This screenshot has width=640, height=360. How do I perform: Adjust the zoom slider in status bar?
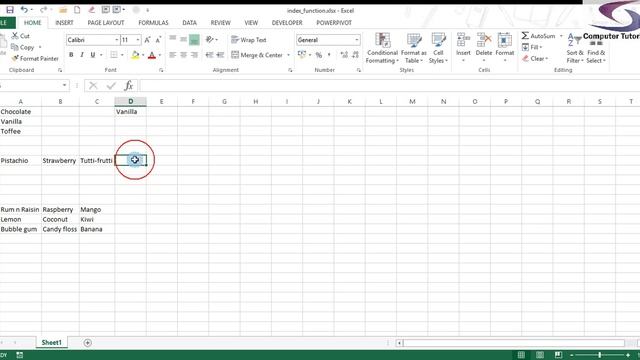tap(600, 355)
